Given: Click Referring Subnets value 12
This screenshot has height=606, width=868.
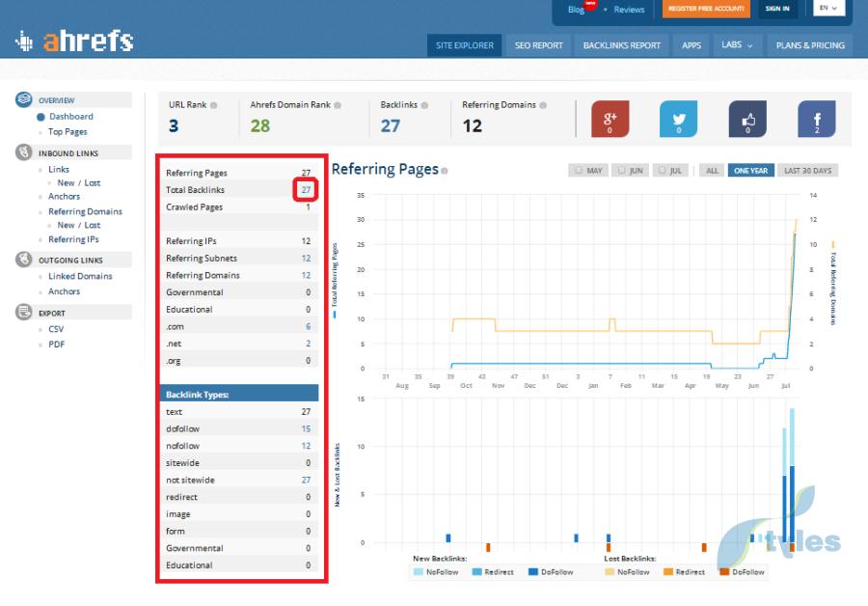Looking at the screenshot, I should [306, 259].
